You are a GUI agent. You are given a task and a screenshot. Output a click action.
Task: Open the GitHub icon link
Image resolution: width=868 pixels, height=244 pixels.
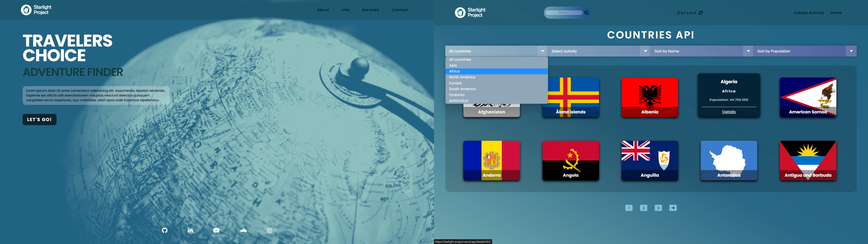click(x=164, y=230)
